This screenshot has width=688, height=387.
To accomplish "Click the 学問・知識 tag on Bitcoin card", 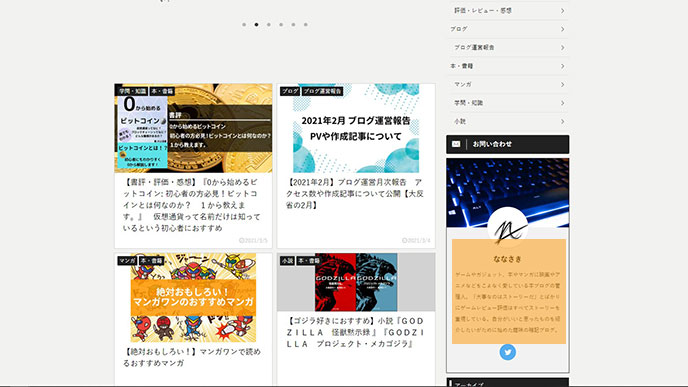I will coord(133,91).
